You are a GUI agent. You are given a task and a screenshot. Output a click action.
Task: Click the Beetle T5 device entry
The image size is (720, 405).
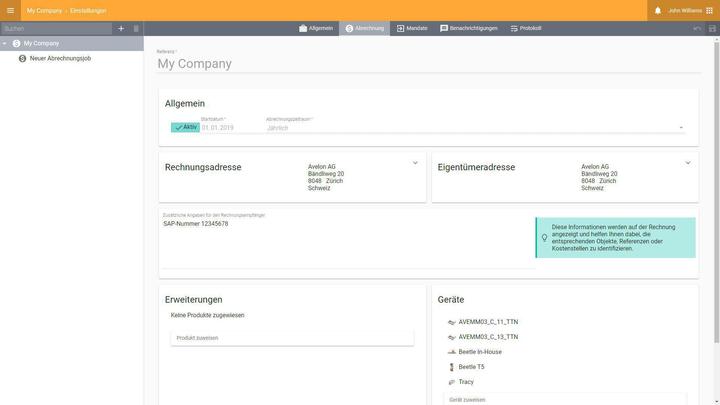471,367
